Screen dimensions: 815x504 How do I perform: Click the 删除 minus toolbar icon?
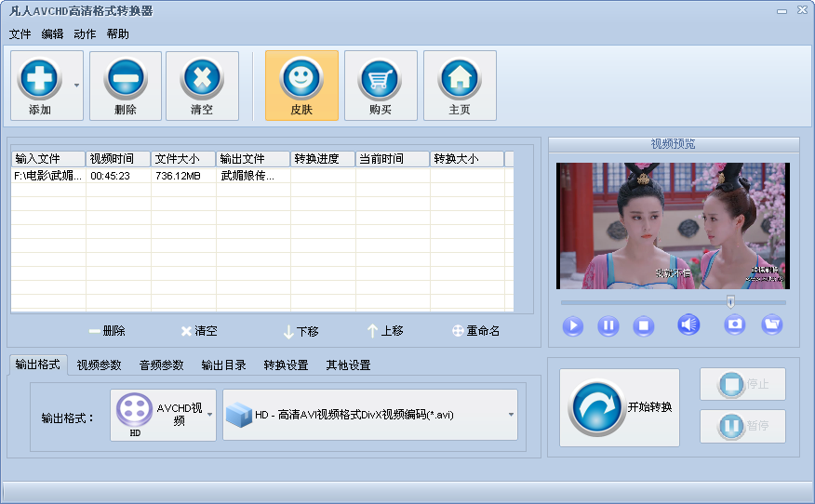(x=126, y=79)
